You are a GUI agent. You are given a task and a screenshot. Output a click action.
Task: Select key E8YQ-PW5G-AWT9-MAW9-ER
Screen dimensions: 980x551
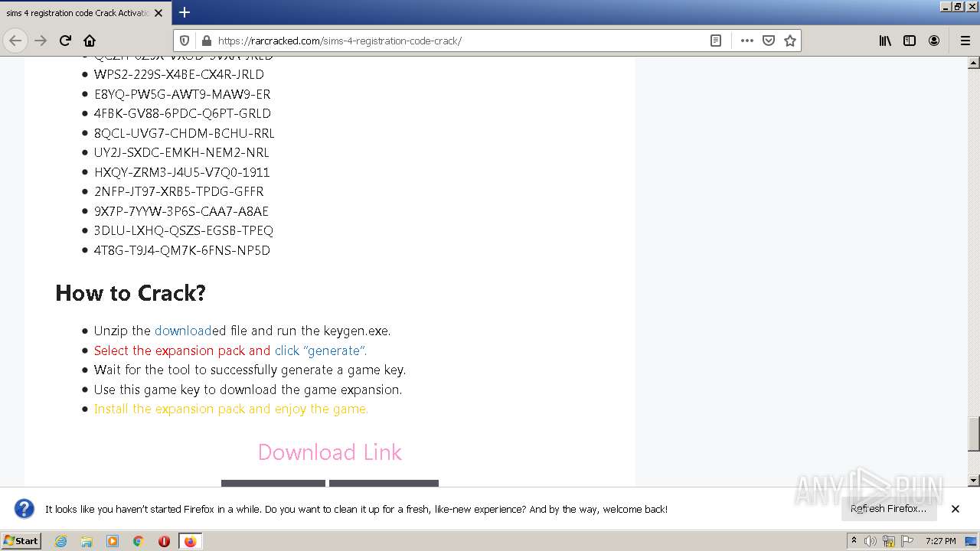[x=182, y=94]
